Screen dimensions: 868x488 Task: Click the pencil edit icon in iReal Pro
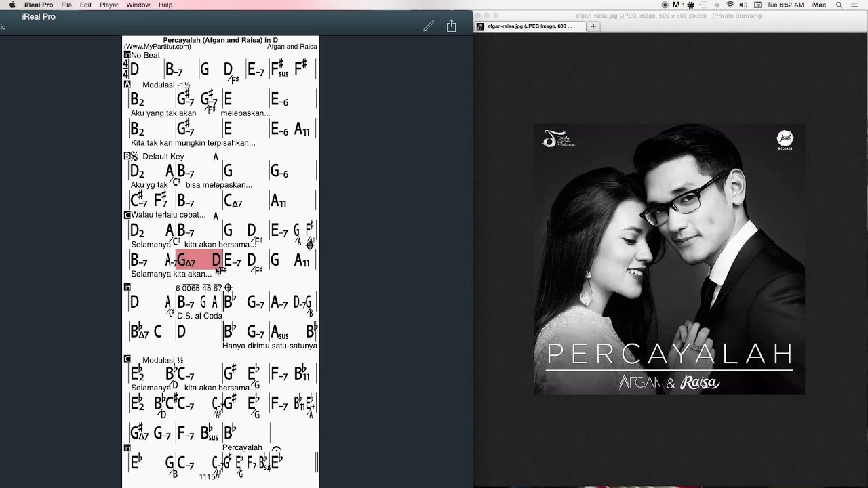429,26
